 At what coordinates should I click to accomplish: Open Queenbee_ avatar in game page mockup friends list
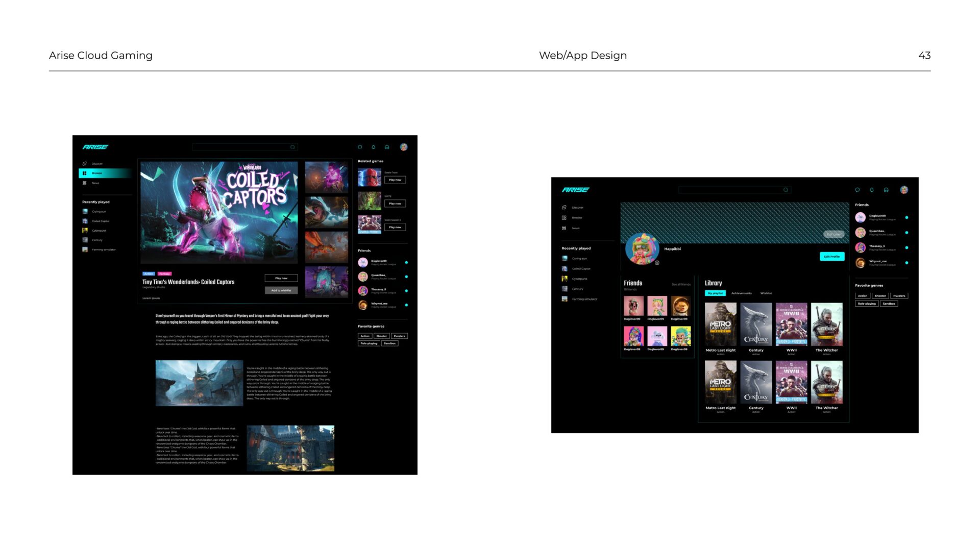(363, 277)
